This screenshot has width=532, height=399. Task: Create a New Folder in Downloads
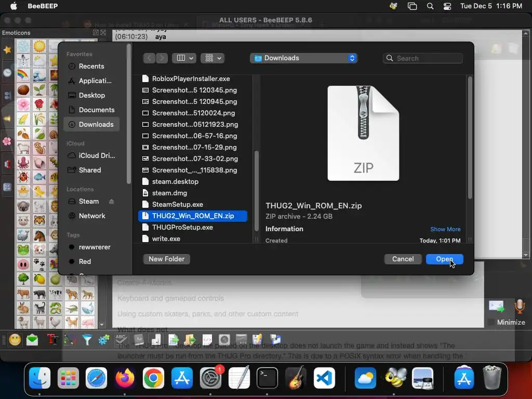167,259
